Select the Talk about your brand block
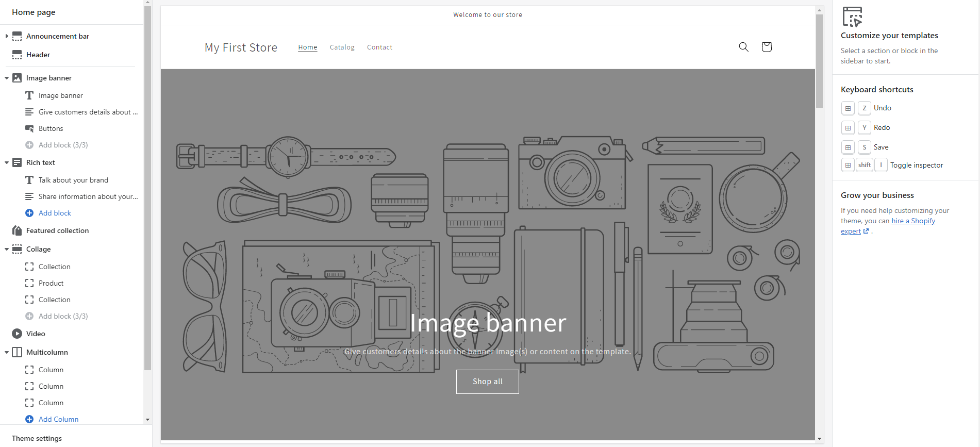Image resolution: width=980 pixels, height=447 pixels. pos(72,180)
